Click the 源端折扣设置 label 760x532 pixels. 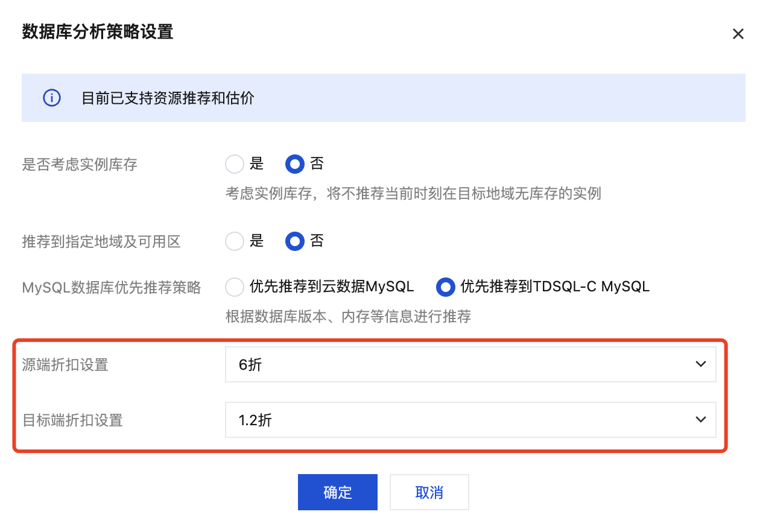(x=65, y=365)
